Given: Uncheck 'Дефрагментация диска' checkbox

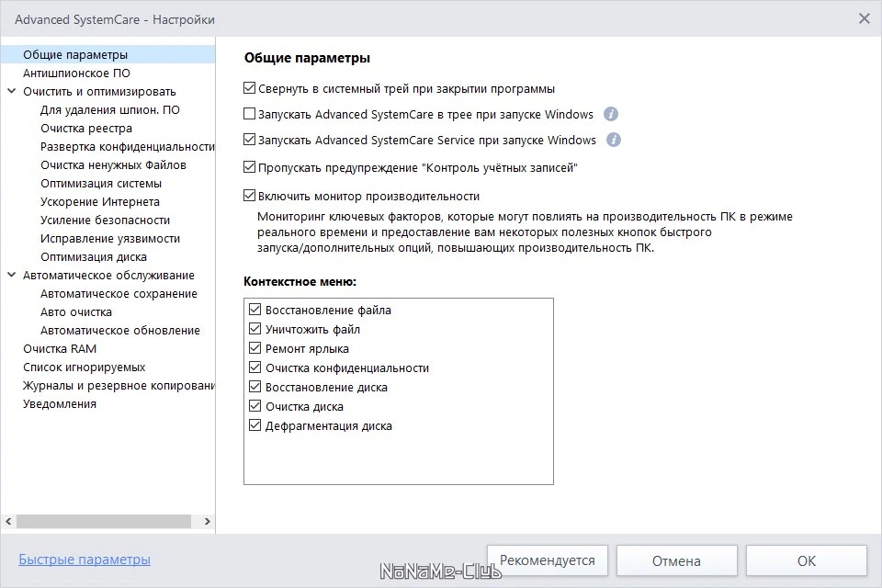Looking at the screenshot, I should click(x=254, y=425).
